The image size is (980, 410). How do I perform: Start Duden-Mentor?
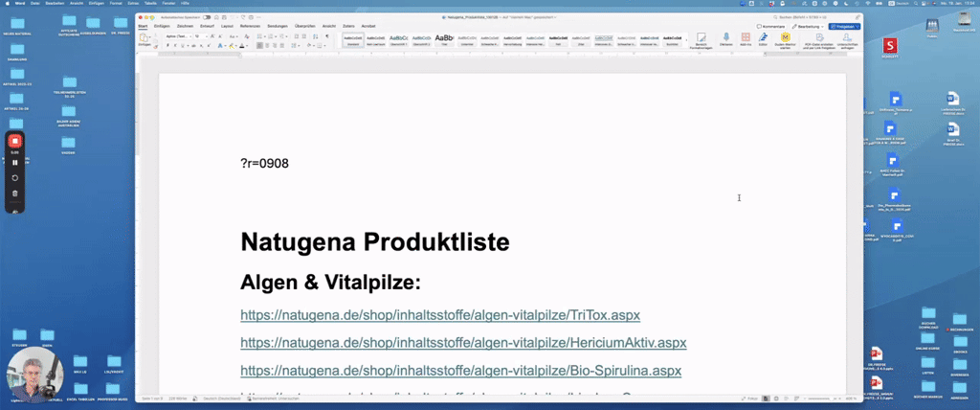tap(786, 41)
